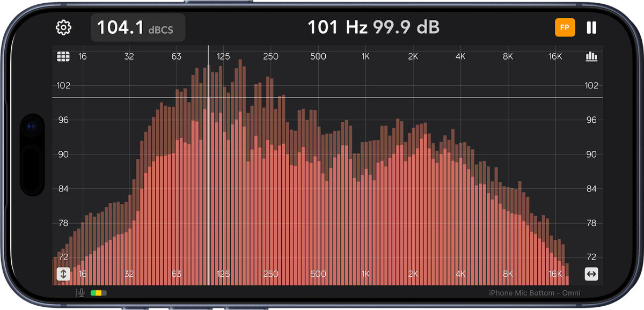
Task: Tap the horizontal 99.9 dB level line
Action: click(327, 98)
